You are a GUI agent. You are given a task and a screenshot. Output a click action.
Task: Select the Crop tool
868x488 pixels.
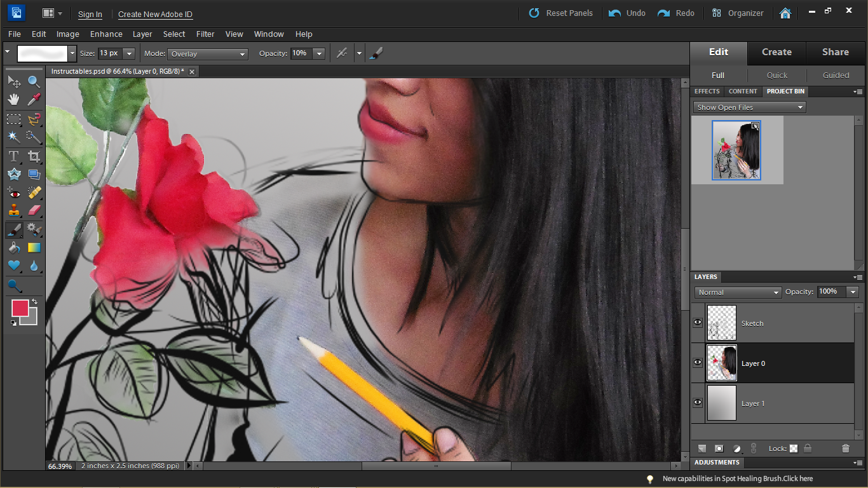point(34,156)
